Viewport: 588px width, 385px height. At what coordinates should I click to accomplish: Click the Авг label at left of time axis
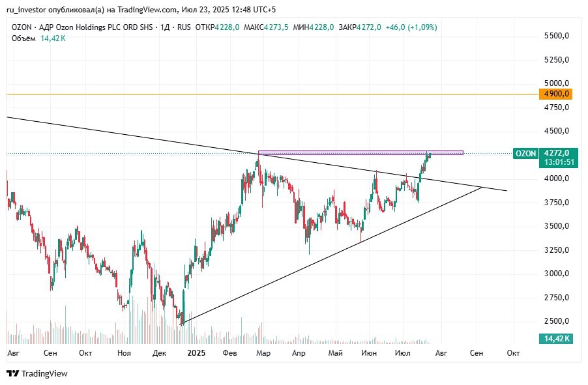point(13,353)
